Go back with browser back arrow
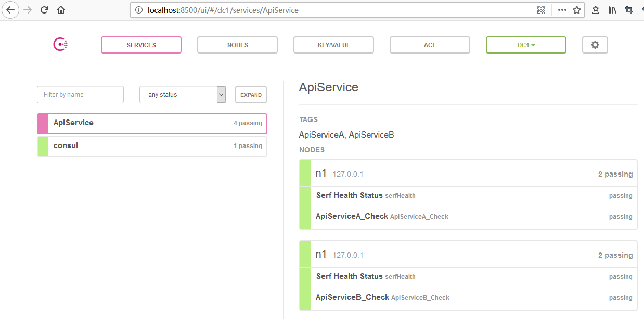The height and width of the screenshot is (319, 644). (10, 10)
